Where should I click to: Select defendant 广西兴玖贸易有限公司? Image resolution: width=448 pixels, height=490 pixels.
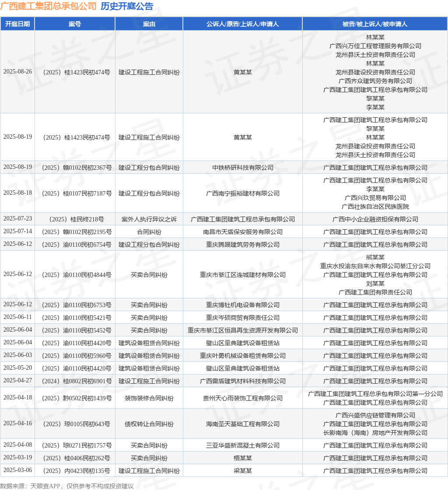[375, 198]
